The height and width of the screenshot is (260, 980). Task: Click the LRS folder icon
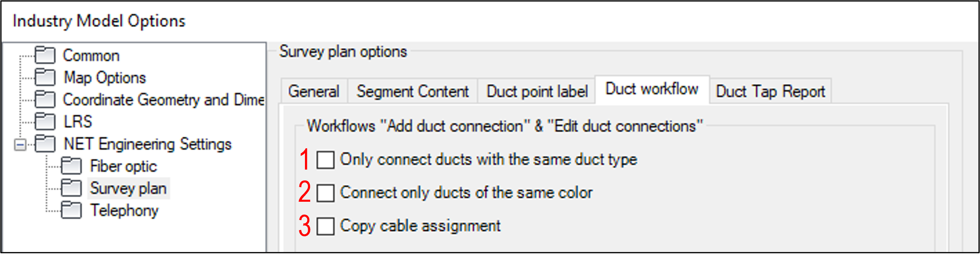pos(45,122)
